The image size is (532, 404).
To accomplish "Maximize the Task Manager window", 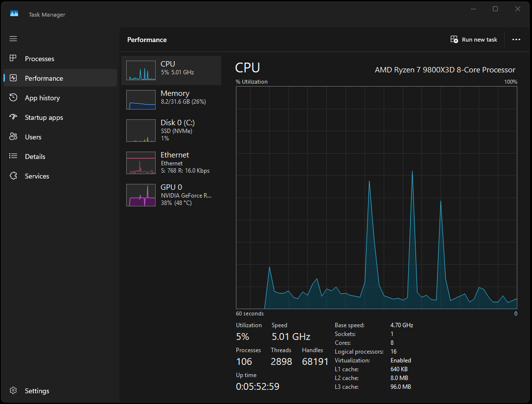I will pos(495,9).
